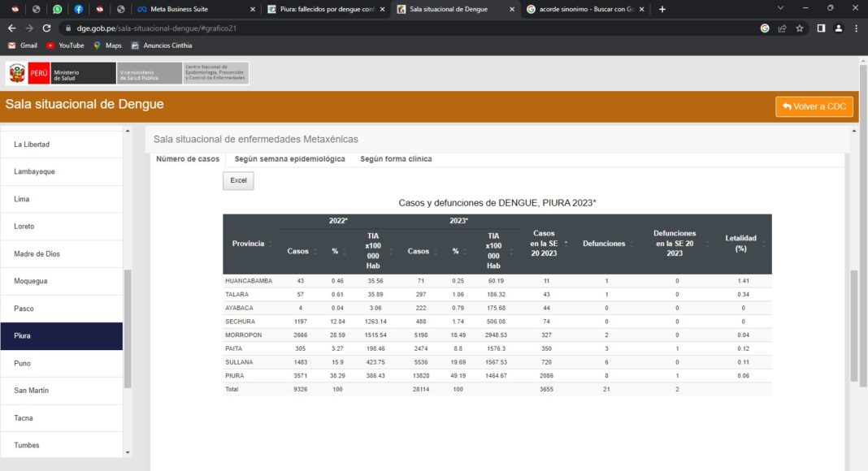Select the Número de casos tab
The image size is (868, 471).
click(188, 159)
